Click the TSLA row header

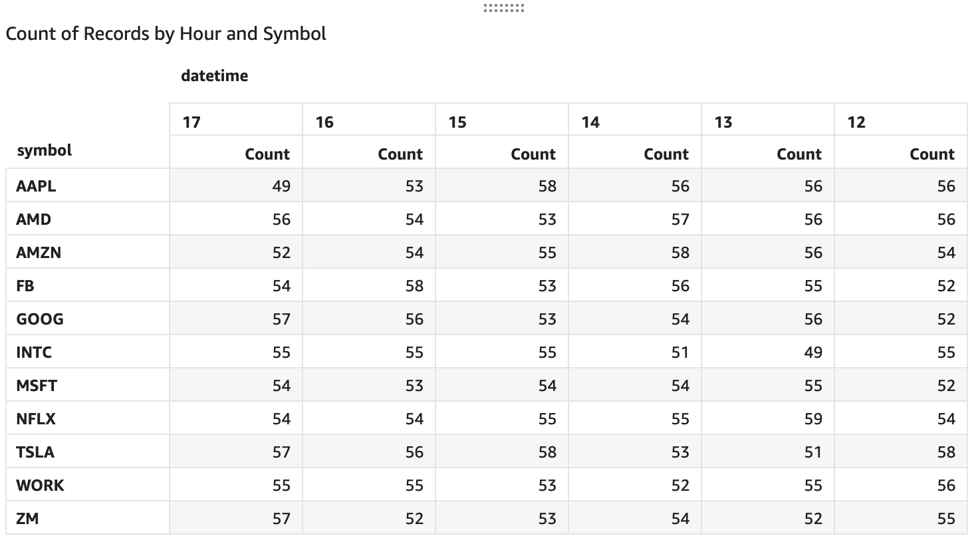35,452
